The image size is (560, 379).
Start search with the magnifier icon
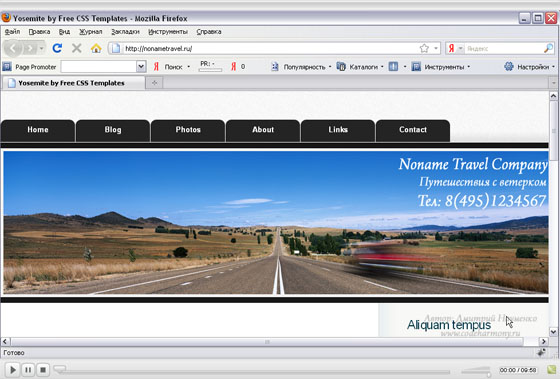point(549,48)
